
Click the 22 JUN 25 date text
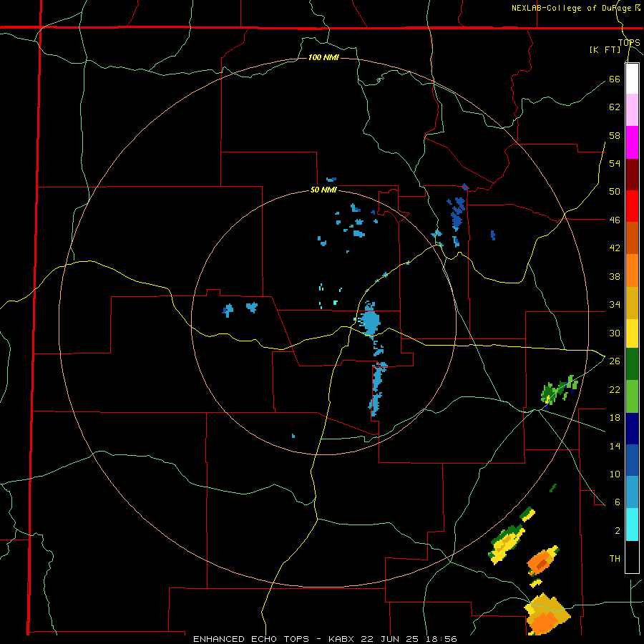(390, 639)
